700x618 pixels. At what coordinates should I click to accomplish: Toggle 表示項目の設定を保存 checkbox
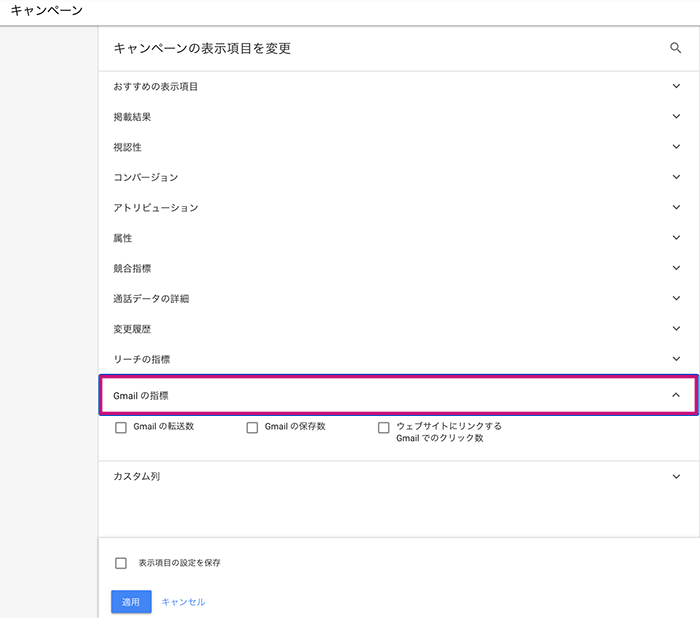click(x=121, y=563)
